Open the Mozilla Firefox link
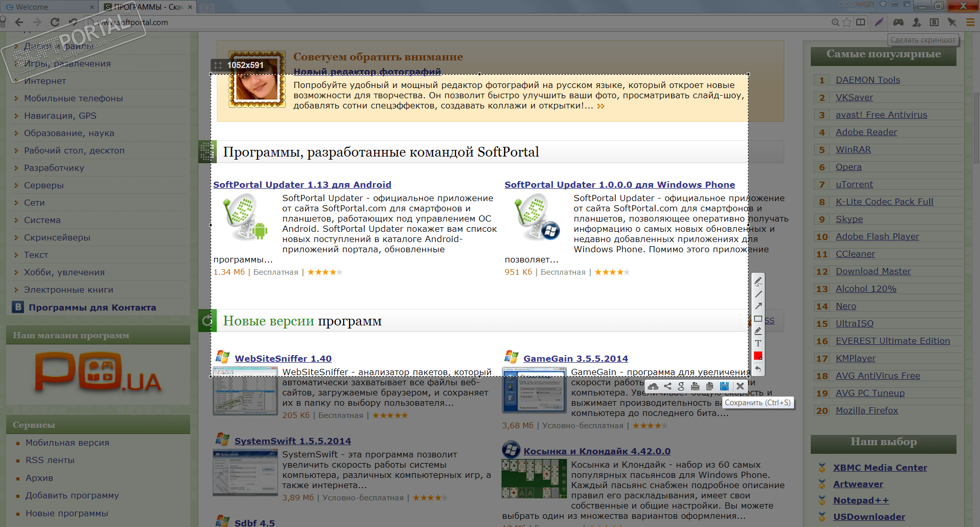The height and width of the screenshot is (527, 980). tap(867, 410)
